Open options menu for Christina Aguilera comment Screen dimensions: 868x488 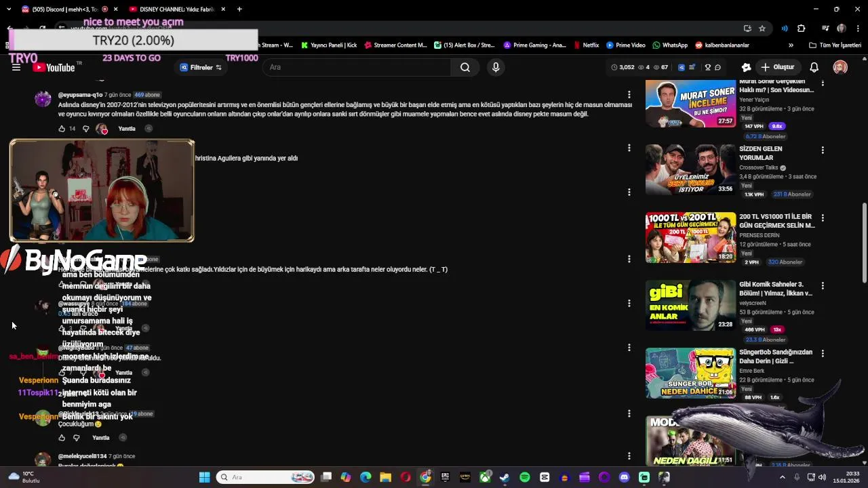[629, 148]
